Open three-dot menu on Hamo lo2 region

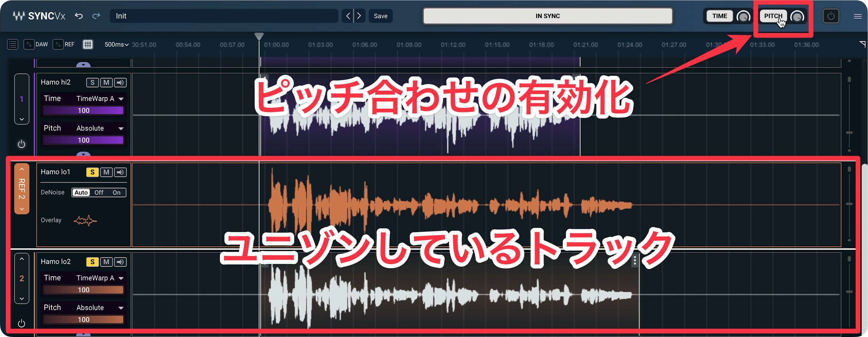click(x=635, y=261)
